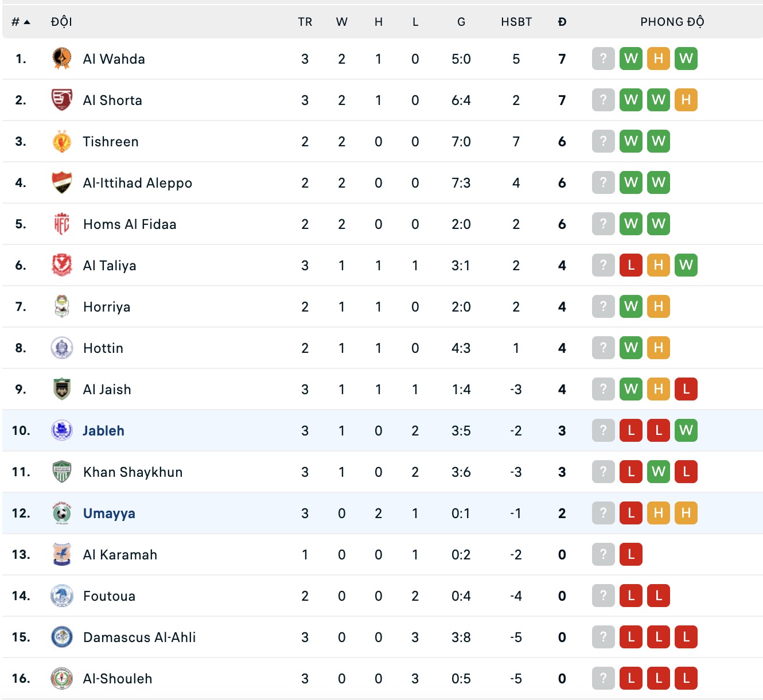
Task: Click the Al-Ittihad Aleppo shield logo
Action: [62, 182]
